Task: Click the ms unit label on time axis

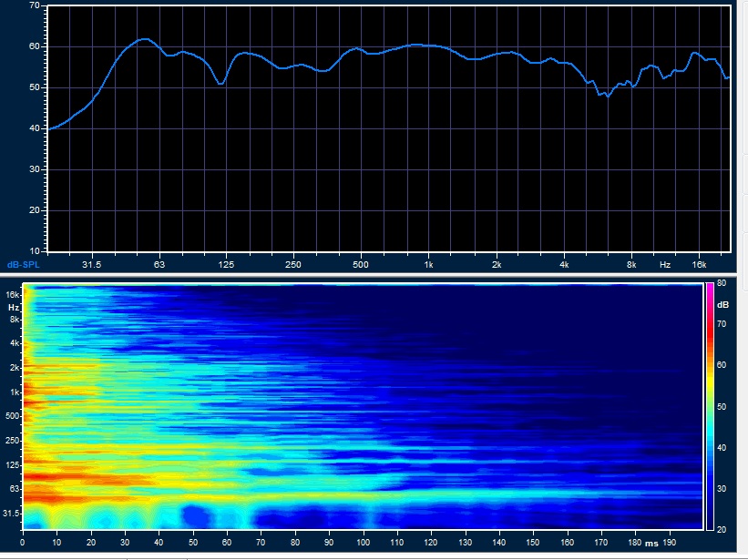Action: (x=651, y=544)
